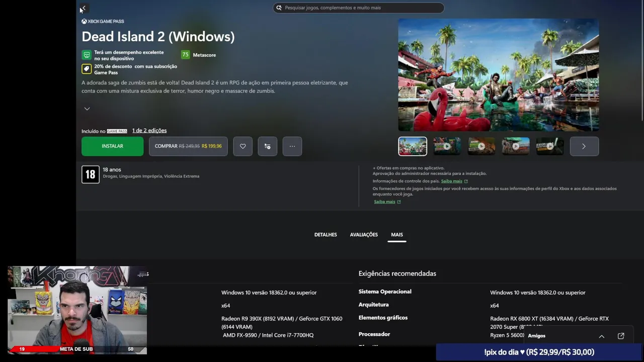Click the Xbox Game Pass logo
644x362 pixels.
(103, 21)
